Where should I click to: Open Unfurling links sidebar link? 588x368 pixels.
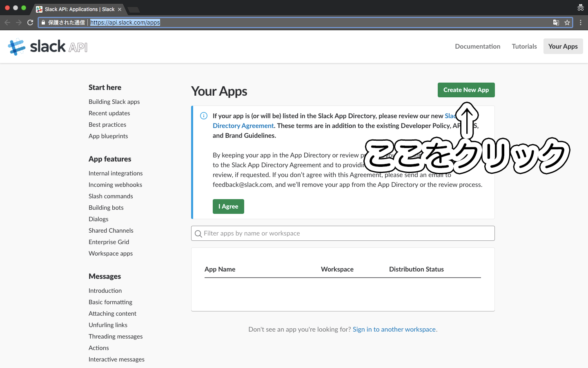tap(108, 325)
